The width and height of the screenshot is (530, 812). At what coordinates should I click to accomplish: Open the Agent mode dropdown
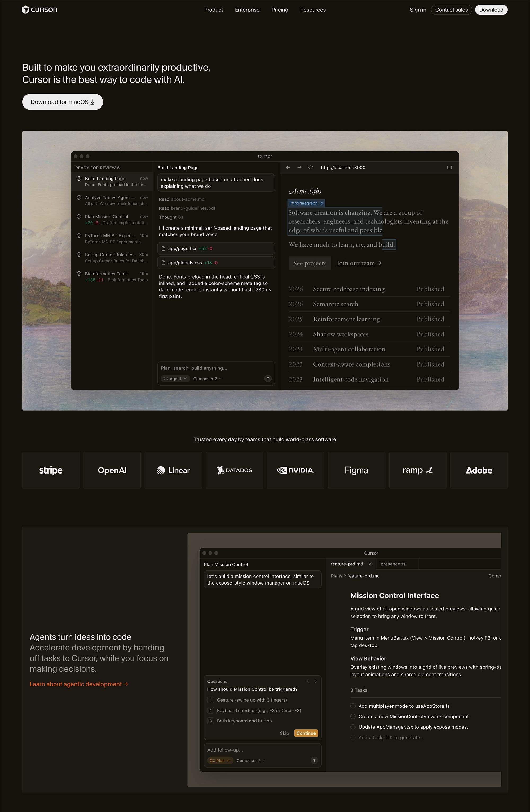coord(175,378)
